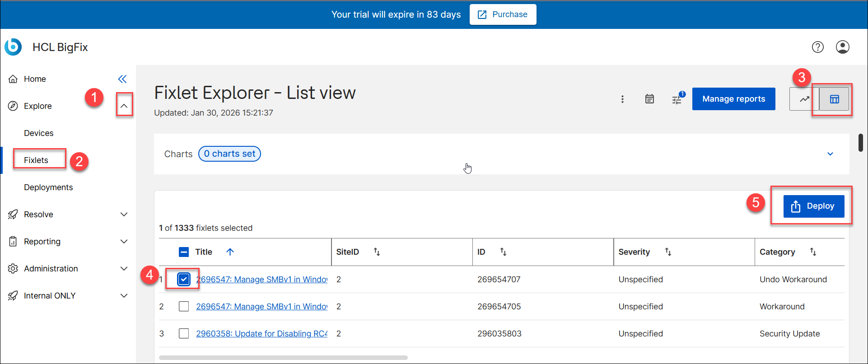Uncheck the first fixlet row checkbox
This screenshot has width=868, height=364.
point(184,280)
